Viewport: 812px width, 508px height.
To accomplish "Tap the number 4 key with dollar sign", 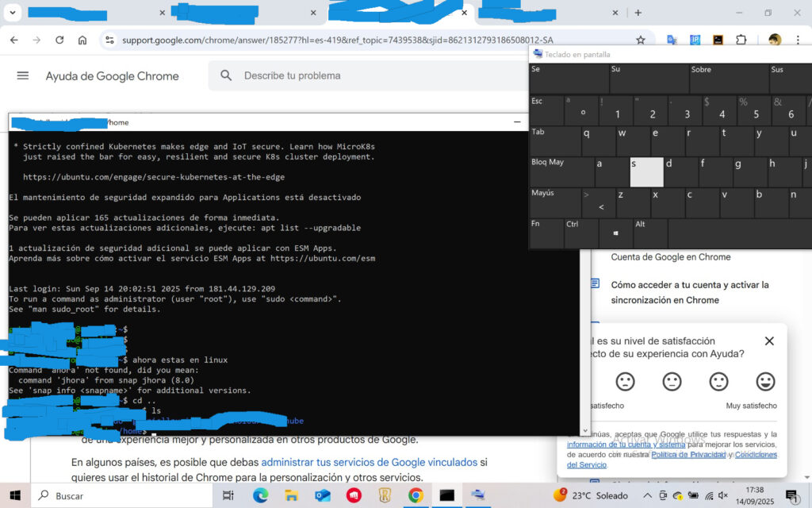I will 718,110.
